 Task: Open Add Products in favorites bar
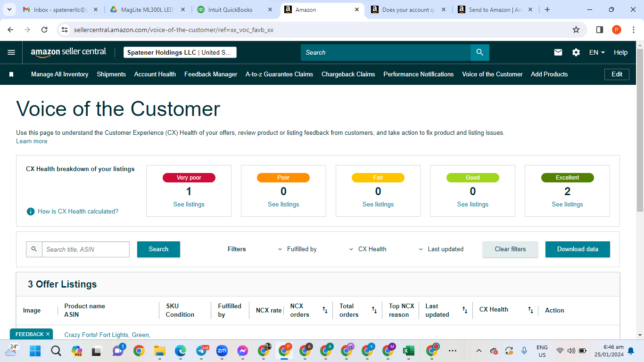(549, 74)
